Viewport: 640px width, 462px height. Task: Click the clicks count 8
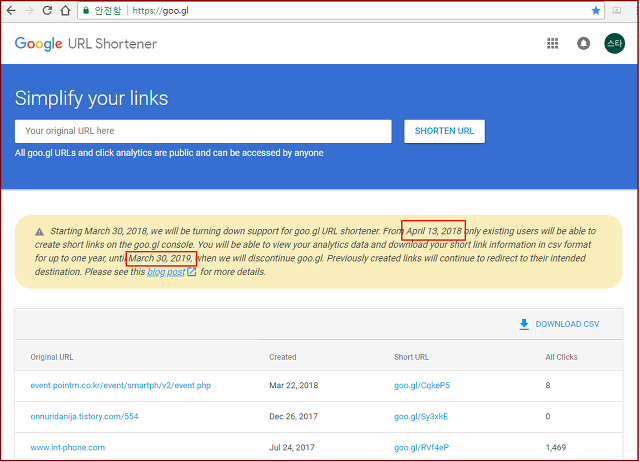click(548, 385)
